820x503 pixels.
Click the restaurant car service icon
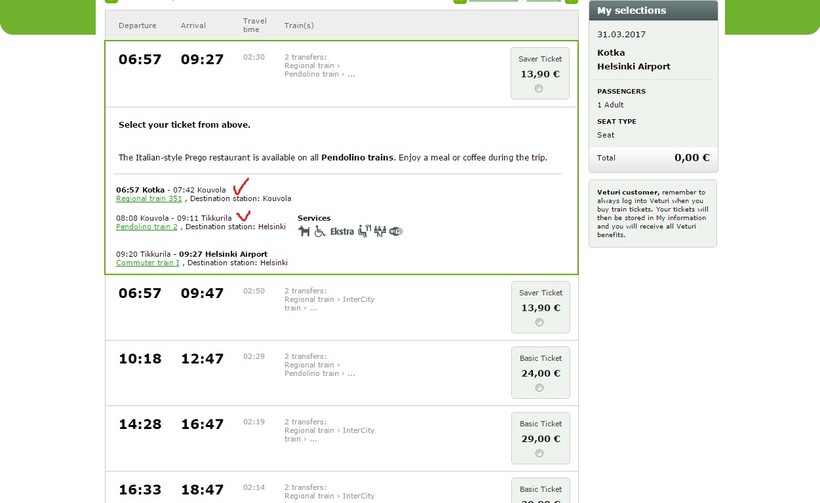click(x=364, y=231)
